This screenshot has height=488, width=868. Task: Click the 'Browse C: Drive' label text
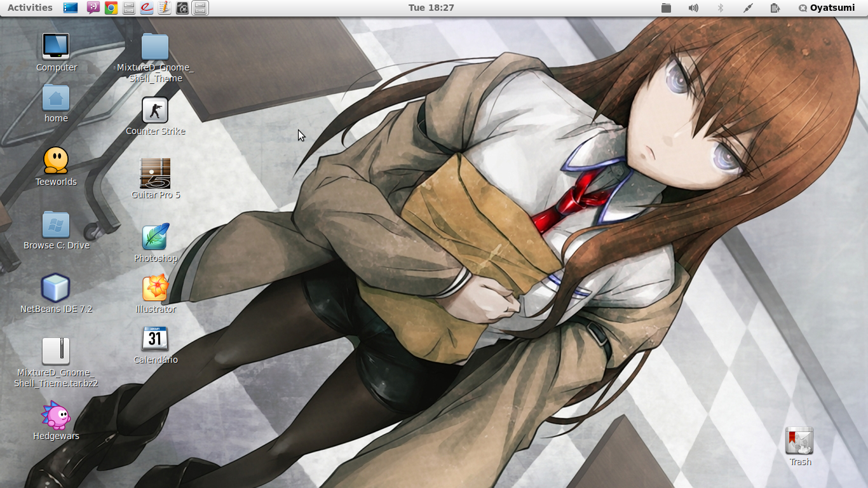tap(57, 245)
